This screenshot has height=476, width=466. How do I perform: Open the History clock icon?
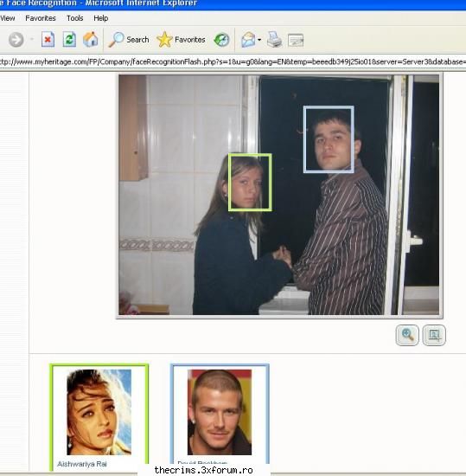tap(221, 40)
